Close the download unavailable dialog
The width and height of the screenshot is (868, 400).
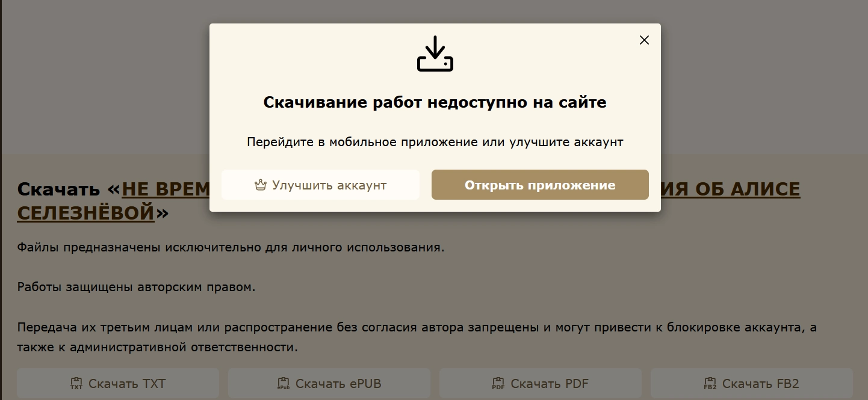(x=644, y=40)
